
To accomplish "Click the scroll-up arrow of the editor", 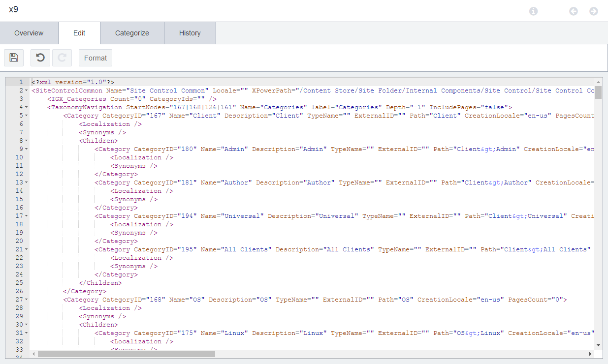I will [598, 81].
